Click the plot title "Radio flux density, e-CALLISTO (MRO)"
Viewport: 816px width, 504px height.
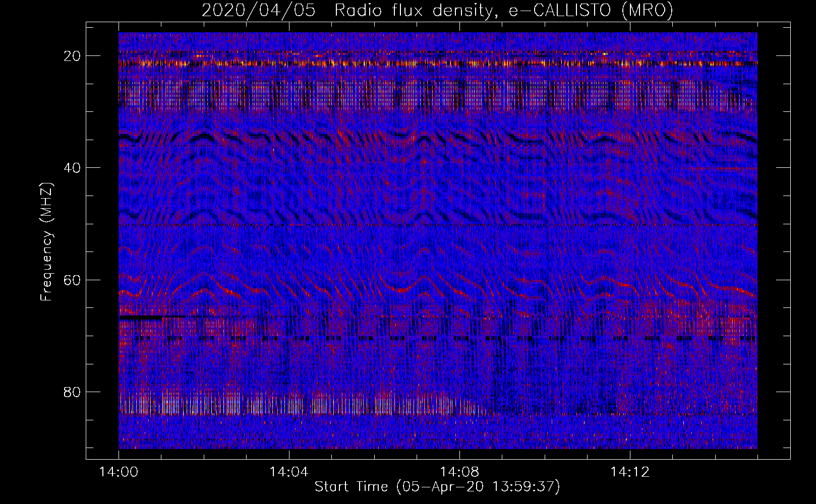504,10
